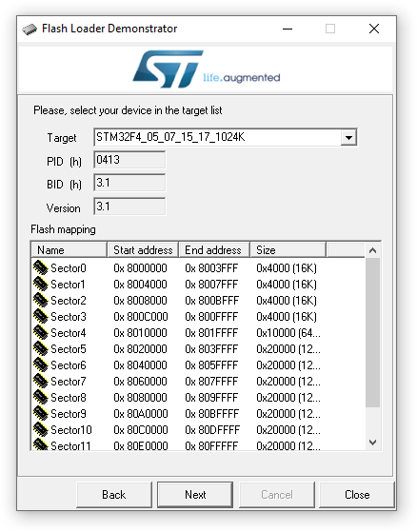Screen dimensions: 417x532
Task: Sort by End address column header
Action: (214, 250)
